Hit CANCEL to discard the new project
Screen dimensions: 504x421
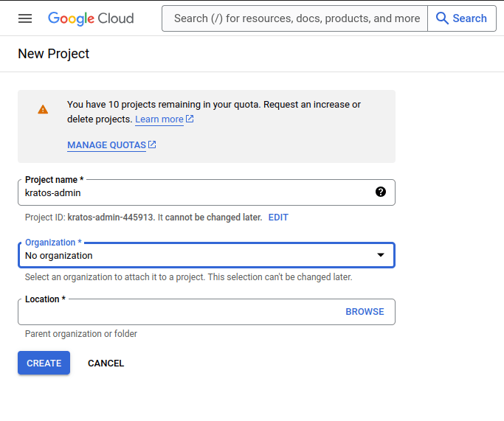click(106, 363)
